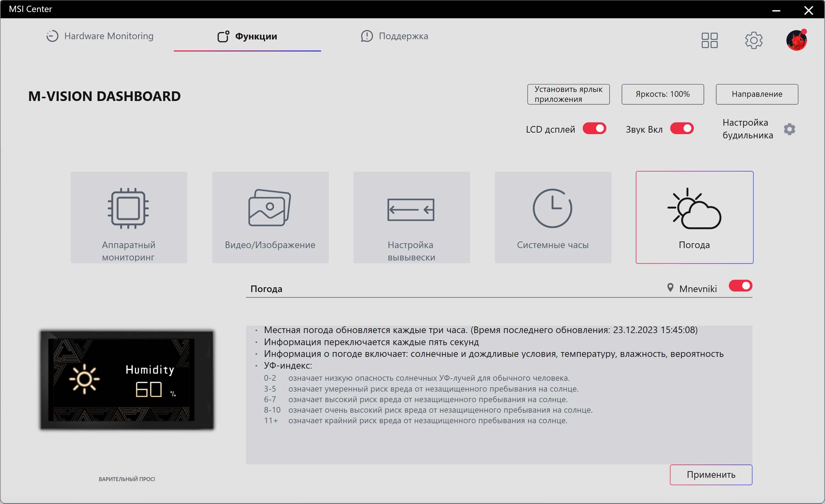The width and height of the screenshot is (825, 504).
Task: Open MSI Center settings gear
Action: tap(753, 40)
